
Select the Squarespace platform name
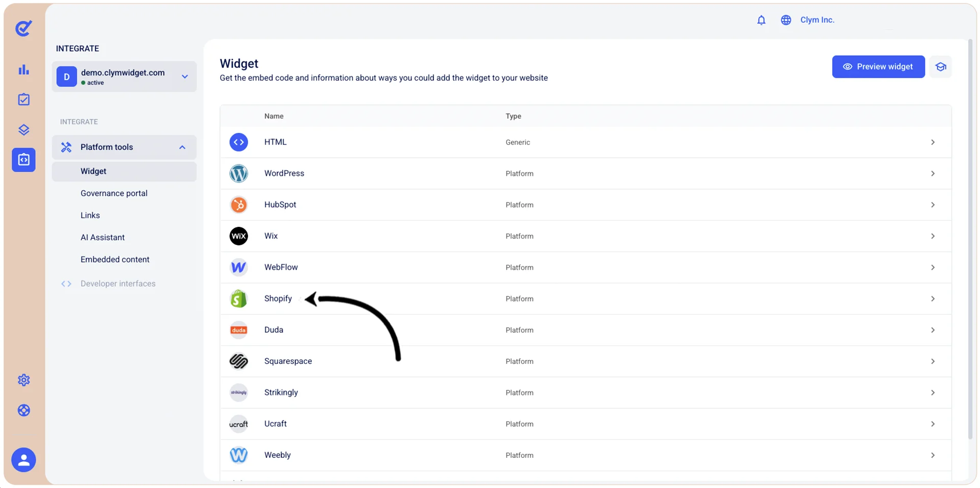288,361
